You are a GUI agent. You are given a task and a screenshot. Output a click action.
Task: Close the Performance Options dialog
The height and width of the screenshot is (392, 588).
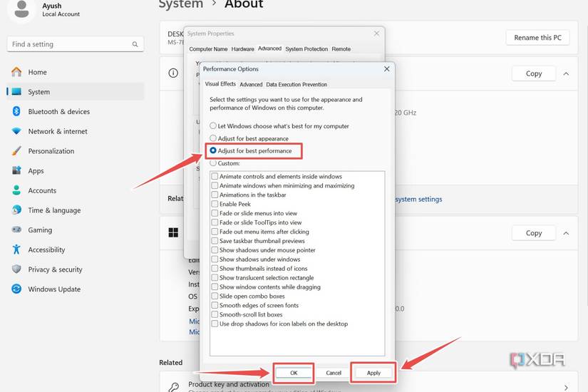(x=386, y=69)
